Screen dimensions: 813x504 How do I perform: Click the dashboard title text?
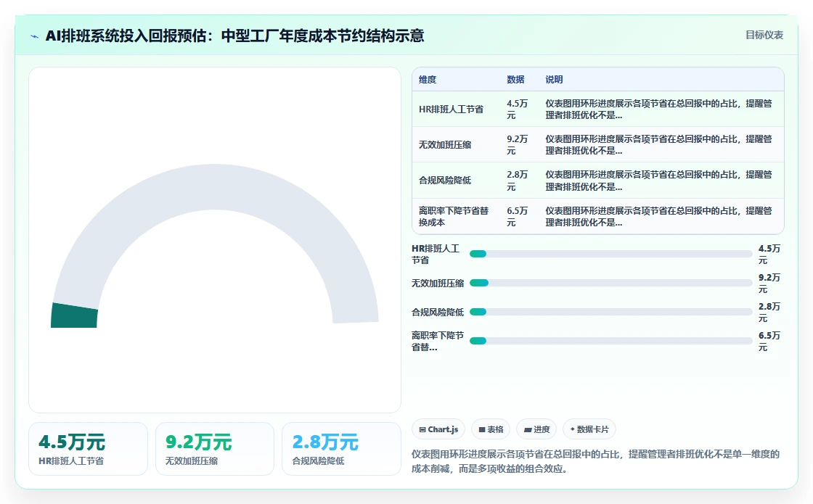[x=235, y=36]
